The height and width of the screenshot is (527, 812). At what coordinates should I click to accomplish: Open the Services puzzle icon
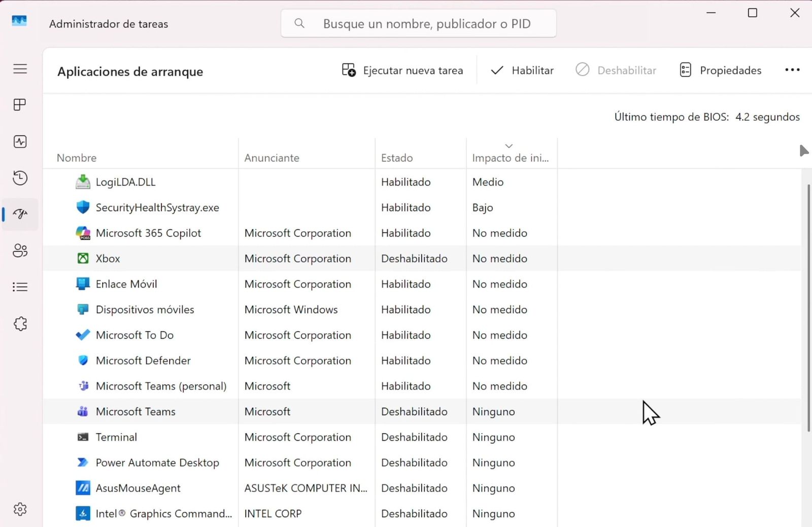pyautogui.click(x=20, y=324)
